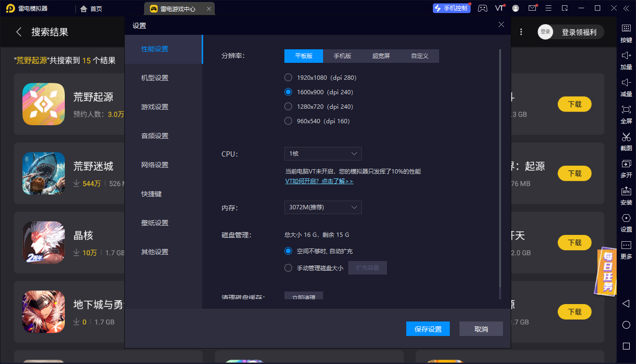Switch to the 首页 home tab
Image resolution: width=636 pixels, height=364 pixels.
(x=91, y=9)
